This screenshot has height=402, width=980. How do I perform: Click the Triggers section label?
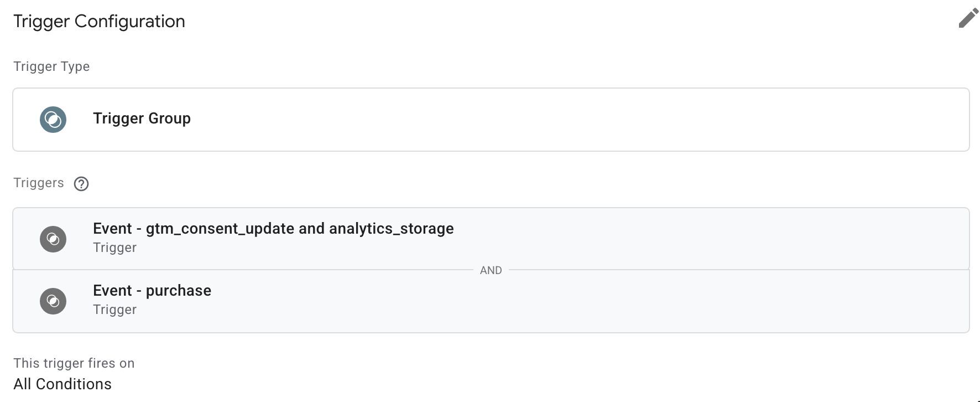39,183
